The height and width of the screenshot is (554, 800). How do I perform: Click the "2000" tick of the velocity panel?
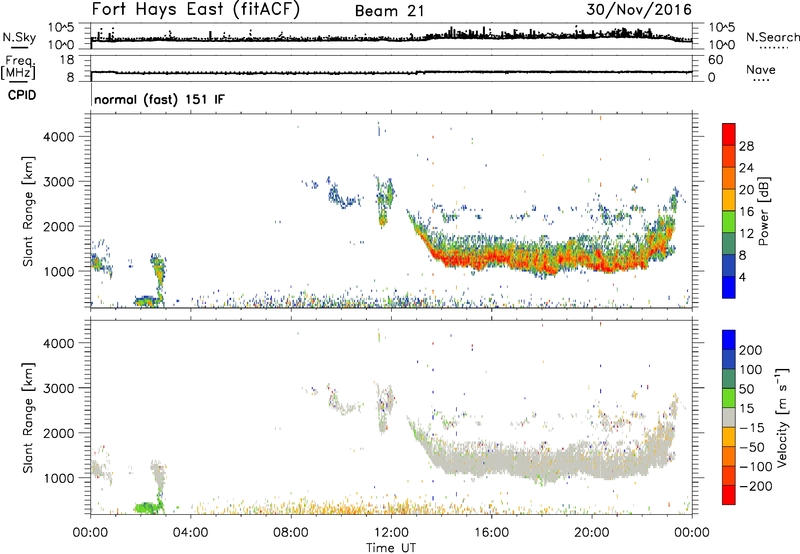pos(59,433)
